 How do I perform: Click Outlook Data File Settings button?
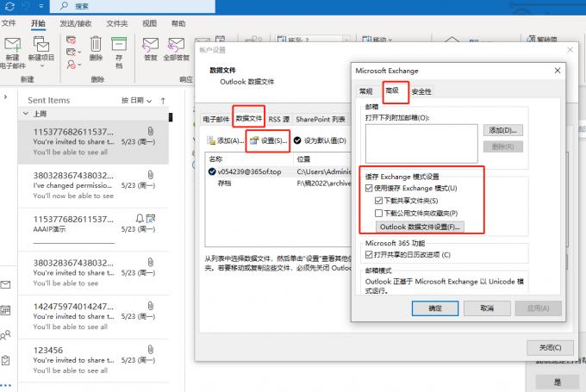tap(420, 227)
